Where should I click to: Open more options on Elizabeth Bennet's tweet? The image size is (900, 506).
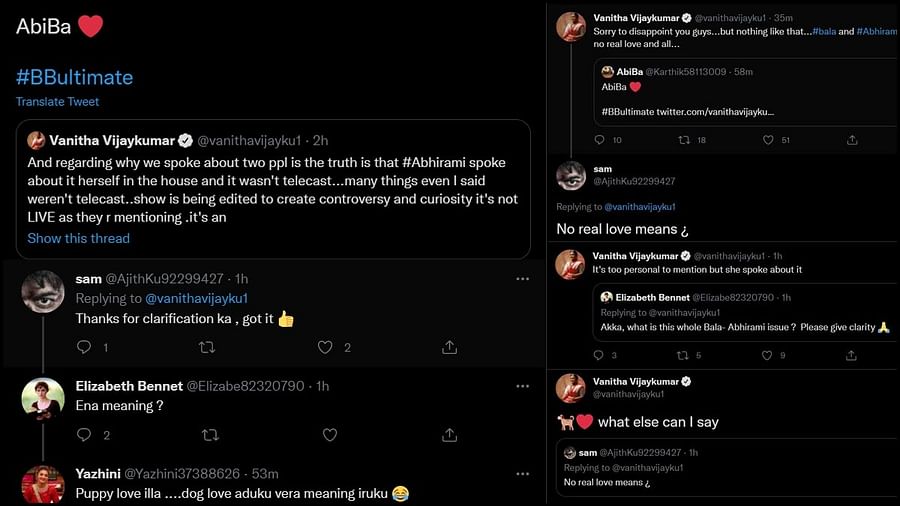click(x=522, y=386)
